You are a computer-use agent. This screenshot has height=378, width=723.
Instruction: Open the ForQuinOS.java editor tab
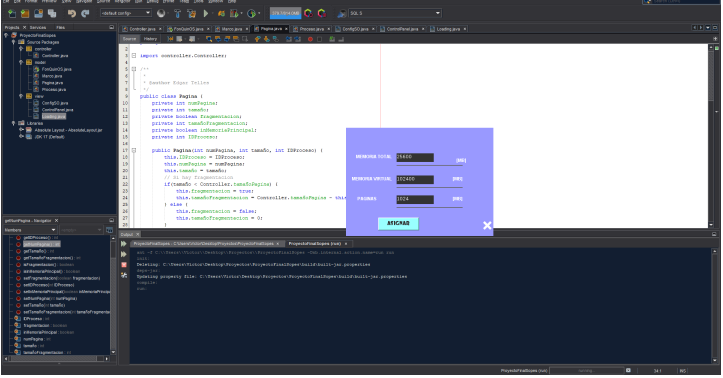188,29
